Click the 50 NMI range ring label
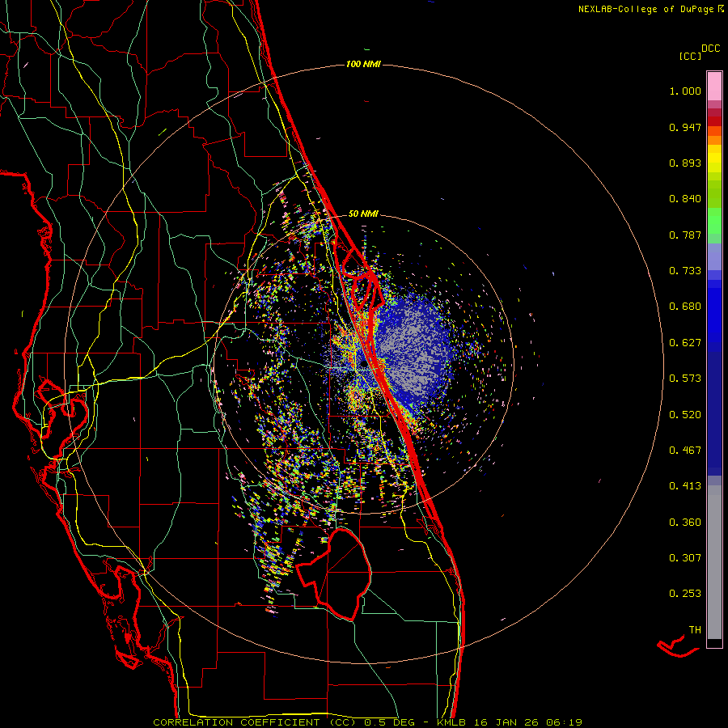 [363, 214]
